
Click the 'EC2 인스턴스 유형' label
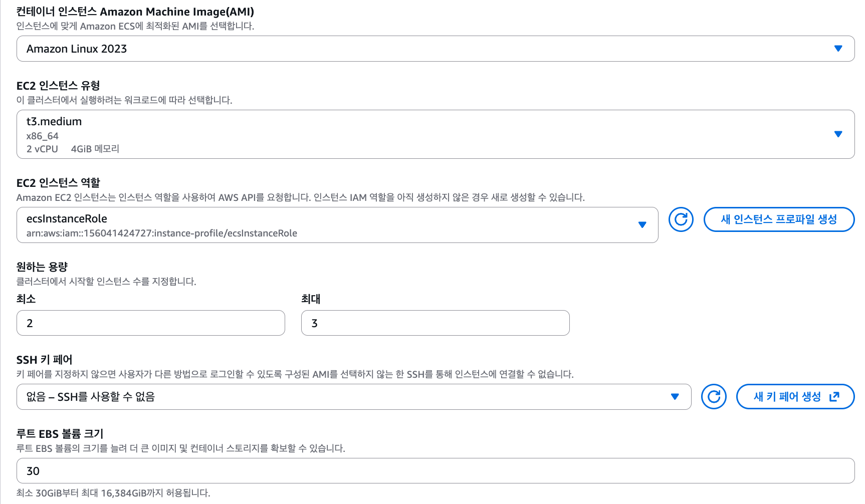(58, 86)
